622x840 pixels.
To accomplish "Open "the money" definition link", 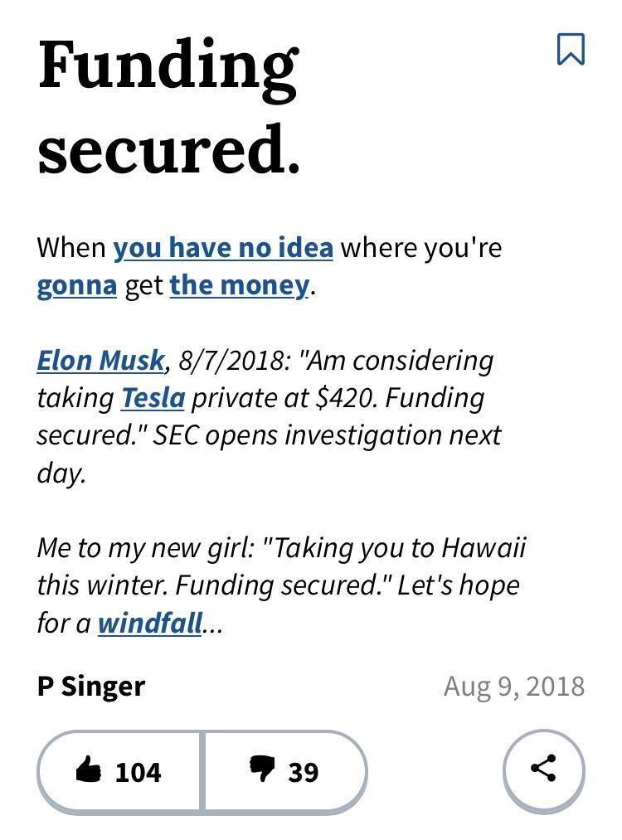I will (x=239, y=285).
